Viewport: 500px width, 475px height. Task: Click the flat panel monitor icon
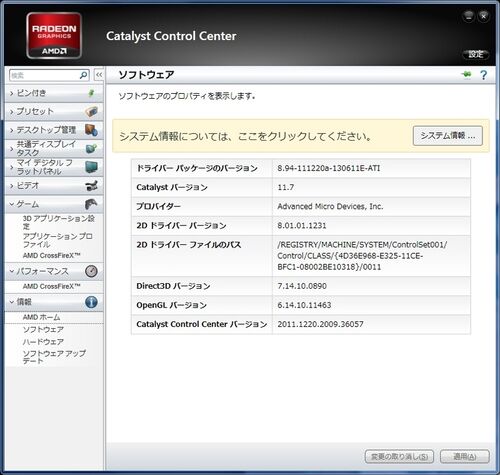pos(91,167)
